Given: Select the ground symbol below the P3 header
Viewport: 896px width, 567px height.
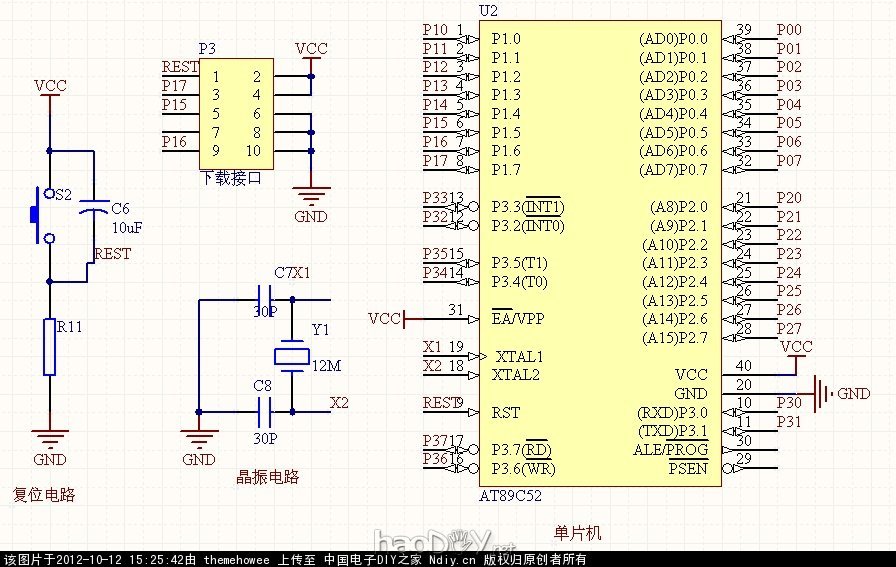Looking at the screenshot, I should [x=311, y=197].
